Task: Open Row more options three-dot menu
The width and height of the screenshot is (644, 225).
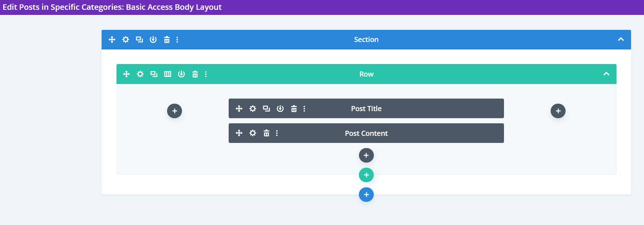Action: (206, 74)
